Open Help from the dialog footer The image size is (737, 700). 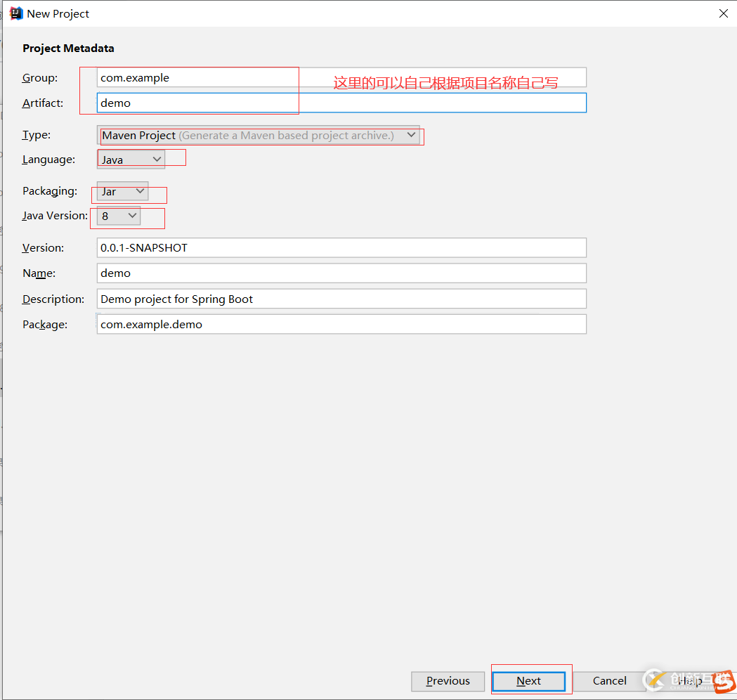click(690, 681)
